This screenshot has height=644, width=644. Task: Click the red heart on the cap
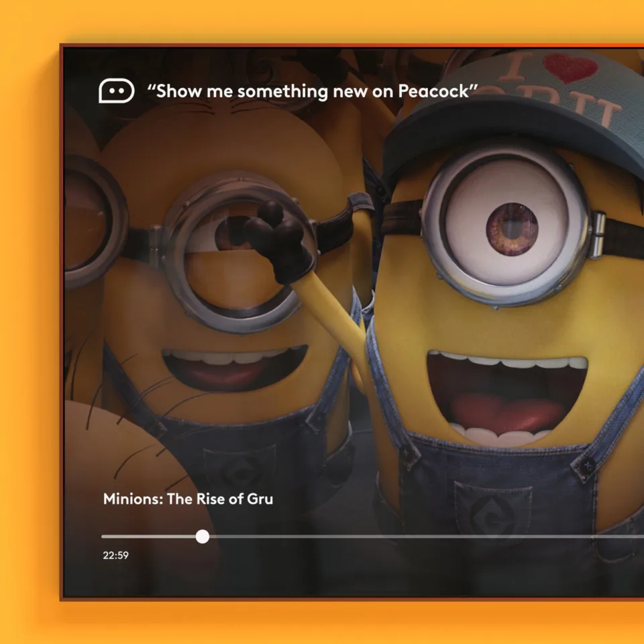pyautogui.click(x=570, y=67)
